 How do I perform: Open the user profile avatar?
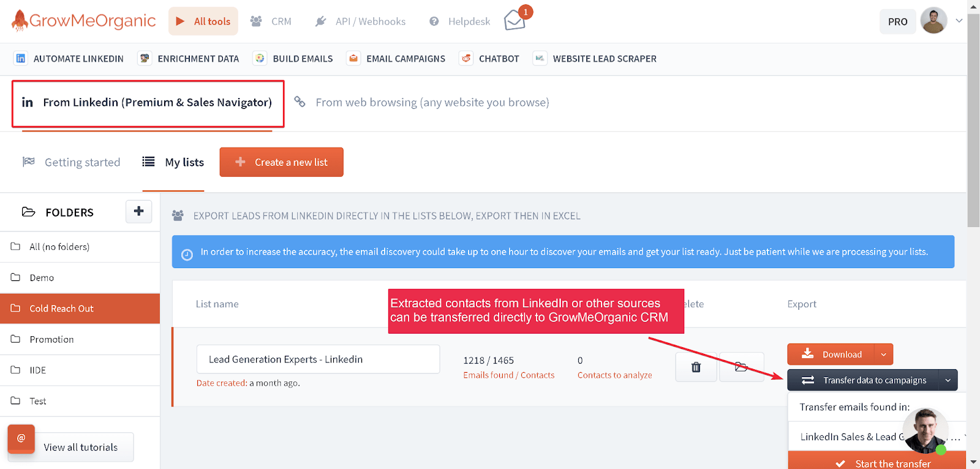[x=933, y=21]
